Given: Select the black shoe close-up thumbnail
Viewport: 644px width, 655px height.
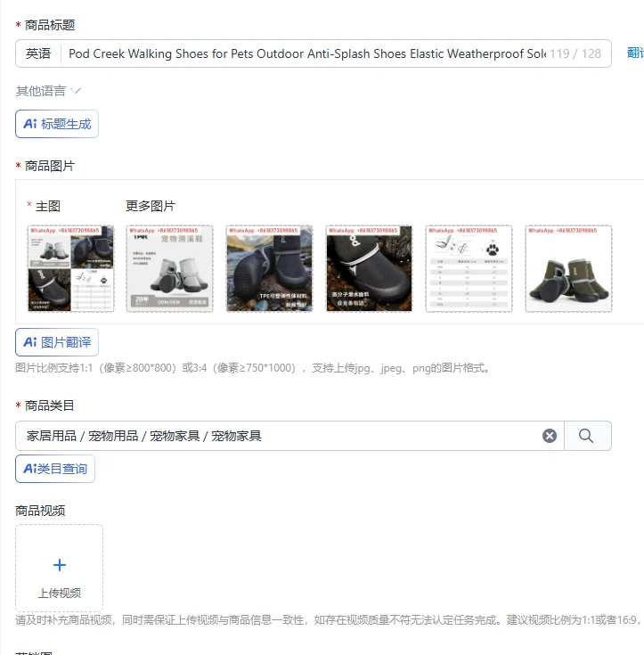Looking at the screenshot, I should (x=369, y=268).
